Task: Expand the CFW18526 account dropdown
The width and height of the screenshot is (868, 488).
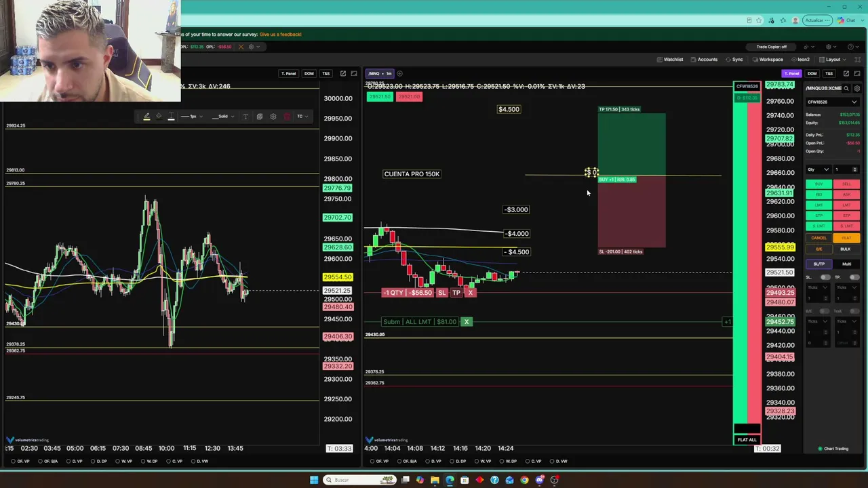Action: click(832, 102)
